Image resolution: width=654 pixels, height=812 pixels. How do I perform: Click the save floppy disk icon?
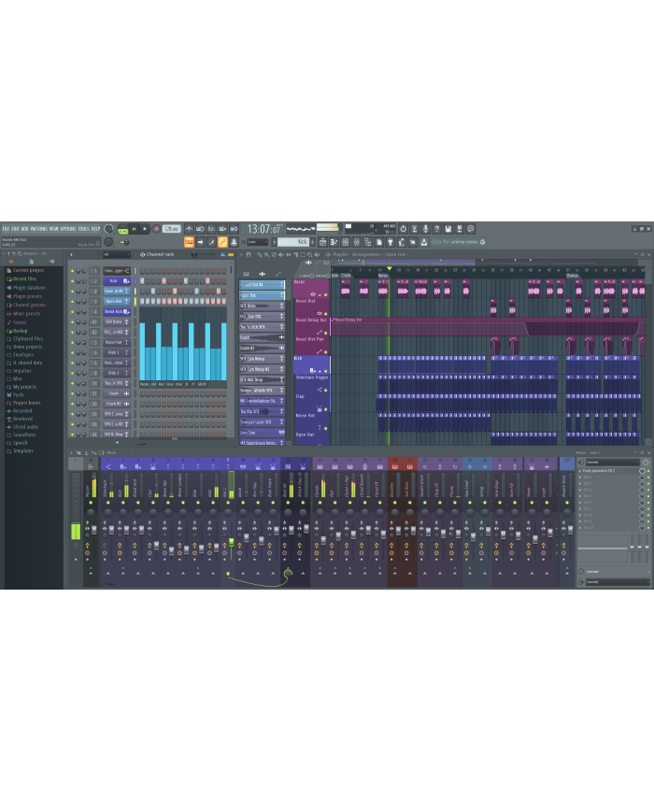[x=448, y=229]
